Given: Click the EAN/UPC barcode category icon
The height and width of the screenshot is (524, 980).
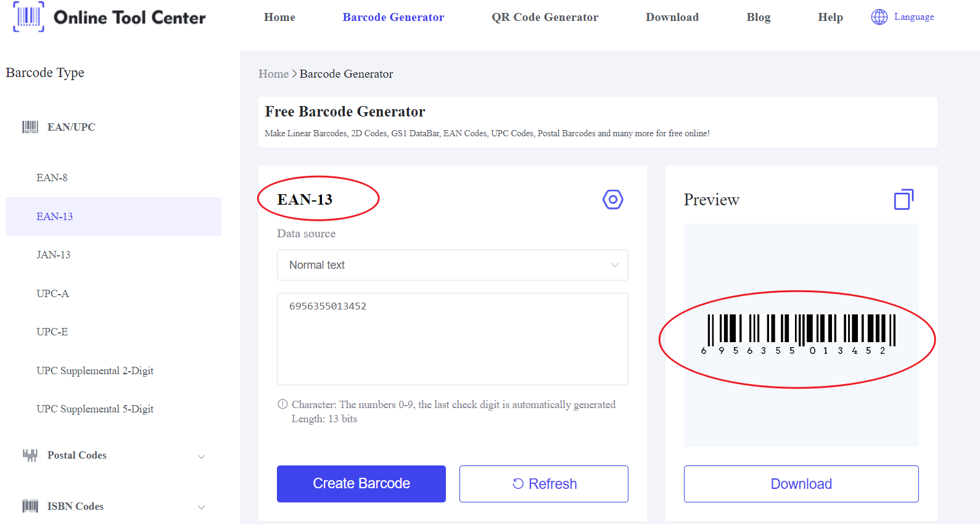Looking at the screenshot, I should (x=30, y=127).
